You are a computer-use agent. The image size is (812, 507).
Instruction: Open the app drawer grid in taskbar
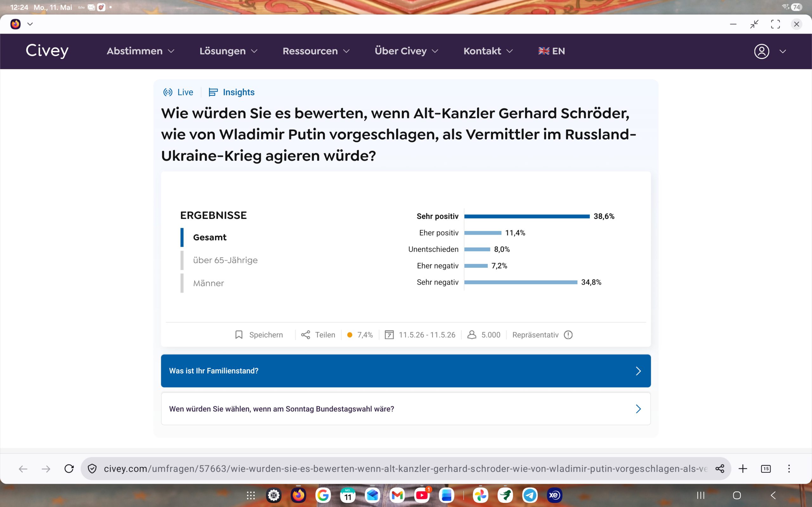(x=251, y=495)
